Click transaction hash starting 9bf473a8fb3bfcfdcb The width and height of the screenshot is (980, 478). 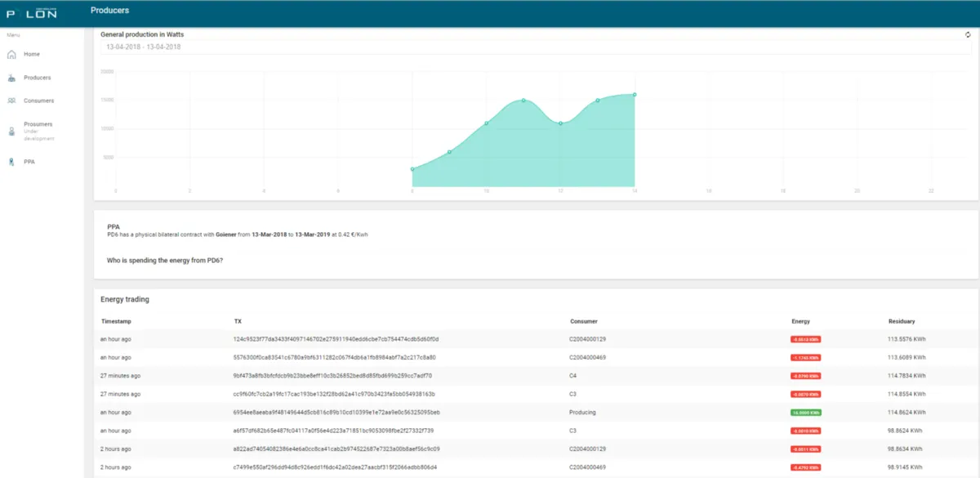pos(332,376)
